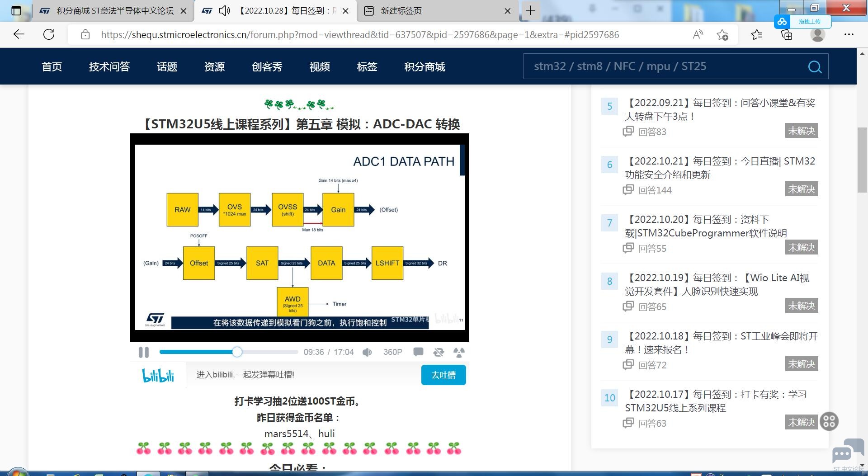This screenshot has height=476, width=868.
Task: Pause the bilibili video
Action: coord(144,352)
